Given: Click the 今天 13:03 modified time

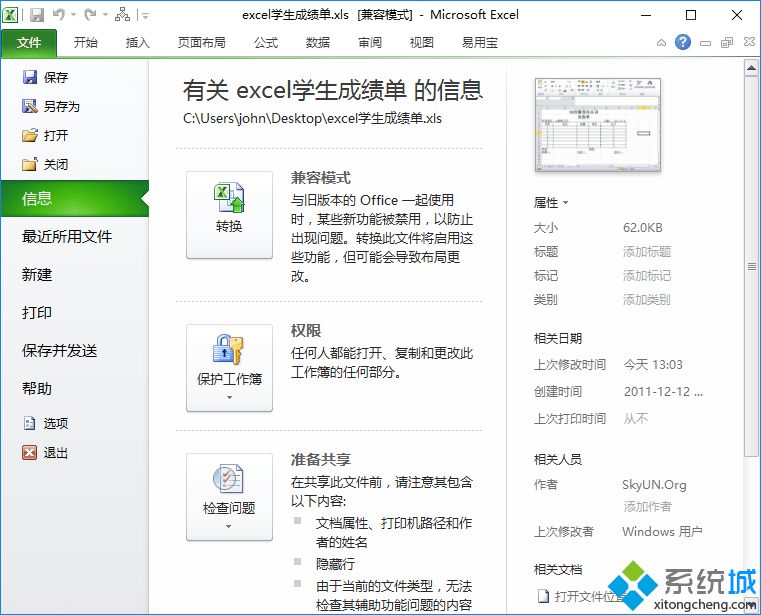Looking at the screenshot, I should click(x=653, y=365).
